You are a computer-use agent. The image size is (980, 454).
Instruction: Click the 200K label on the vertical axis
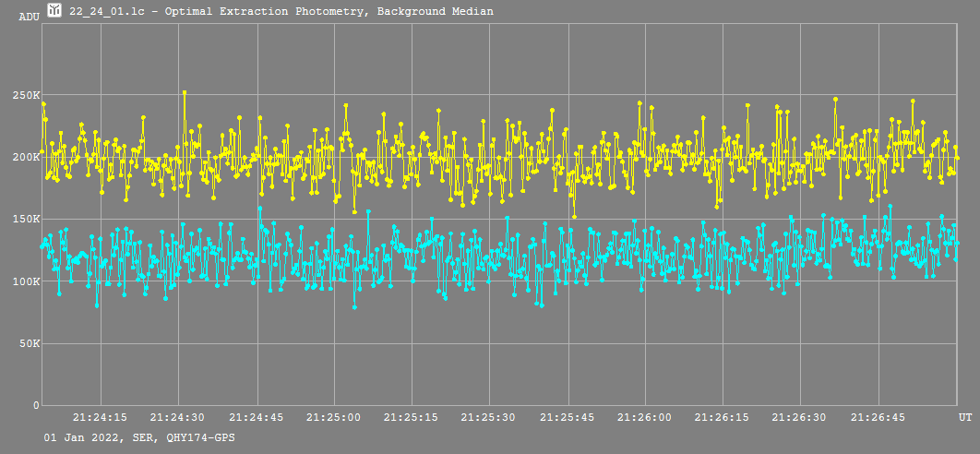(25, 158)
